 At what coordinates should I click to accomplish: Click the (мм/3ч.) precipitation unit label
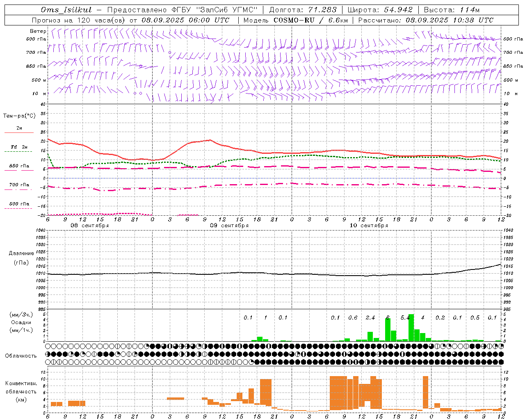pyautogui.click(x=21, y=315)
